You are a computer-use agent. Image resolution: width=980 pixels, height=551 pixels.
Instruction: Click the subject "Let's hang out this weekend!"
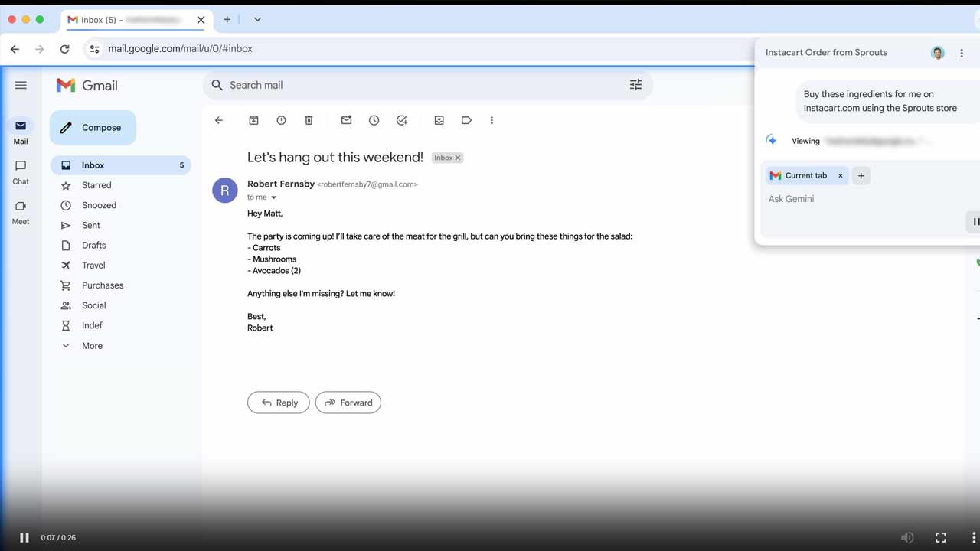[x=335, y=158]
